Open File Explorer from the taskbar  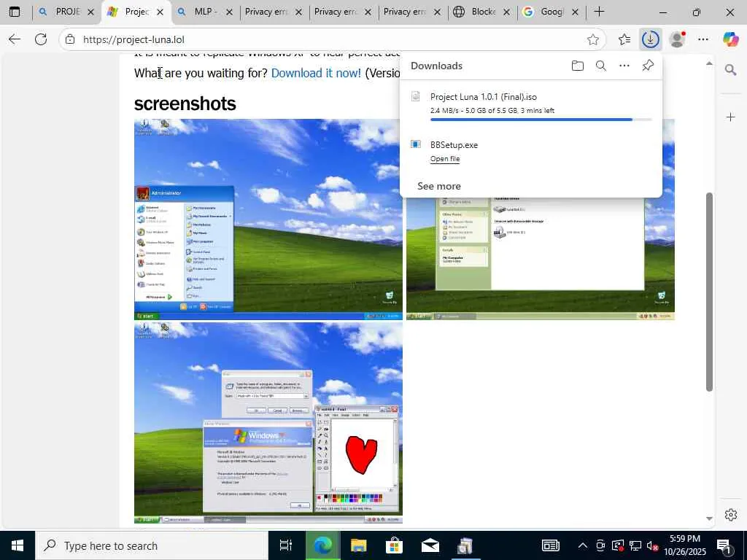(x=358, y=545)
